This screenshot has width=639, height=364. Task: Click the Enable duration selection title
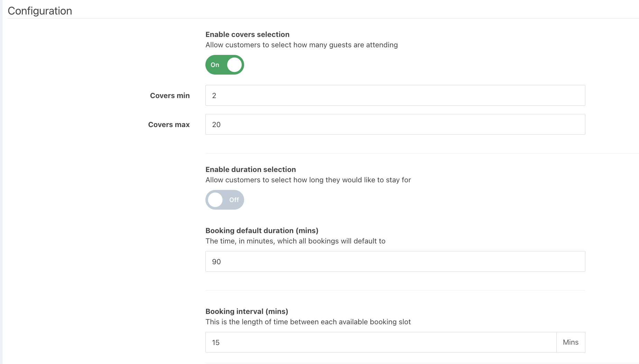pyautogui.click(x=250, y=170)
